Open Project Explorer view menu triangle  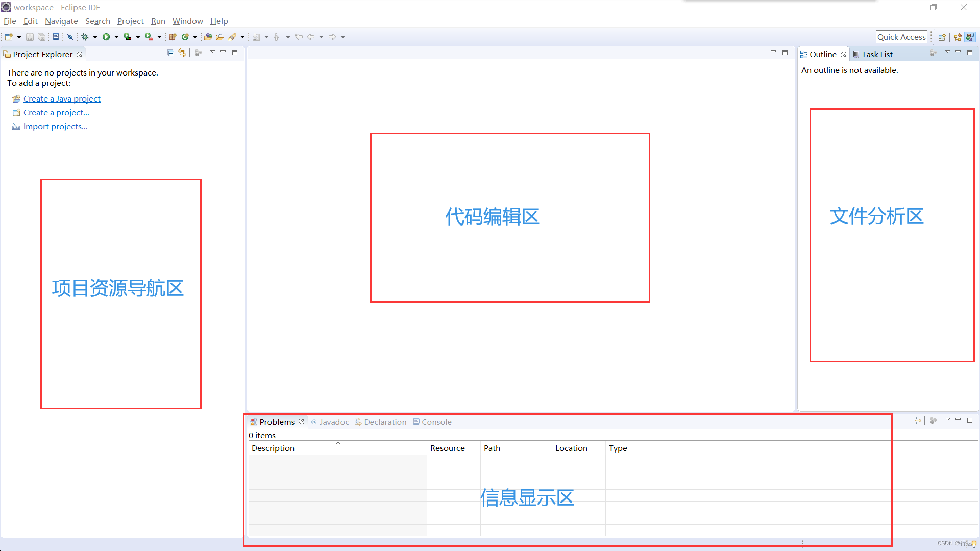tap(213, 52)
